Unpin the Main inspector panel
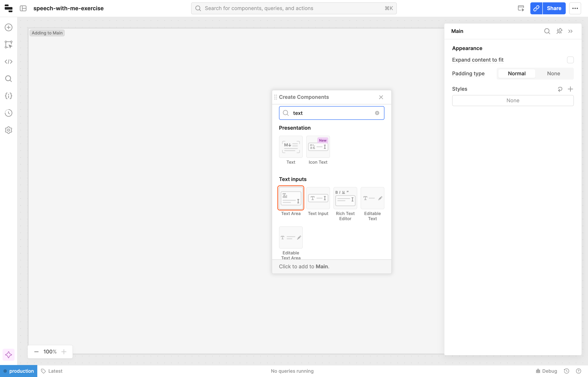The width and height of the screenshot is (588, 377). (559, 31)
